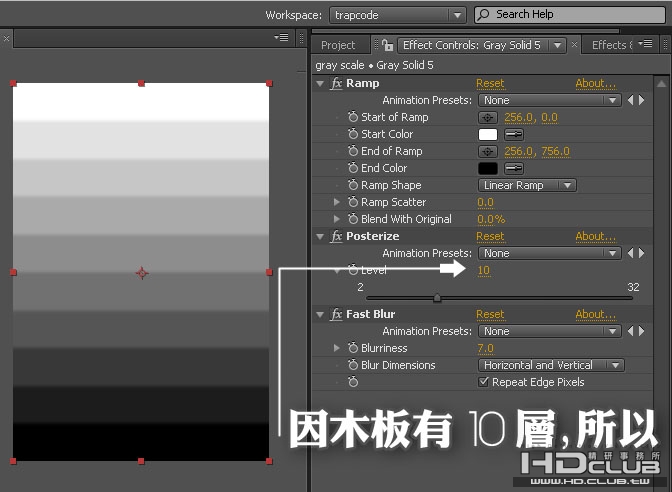
Task: Open composition viewer panel menu icon
Action: [281, 38]
